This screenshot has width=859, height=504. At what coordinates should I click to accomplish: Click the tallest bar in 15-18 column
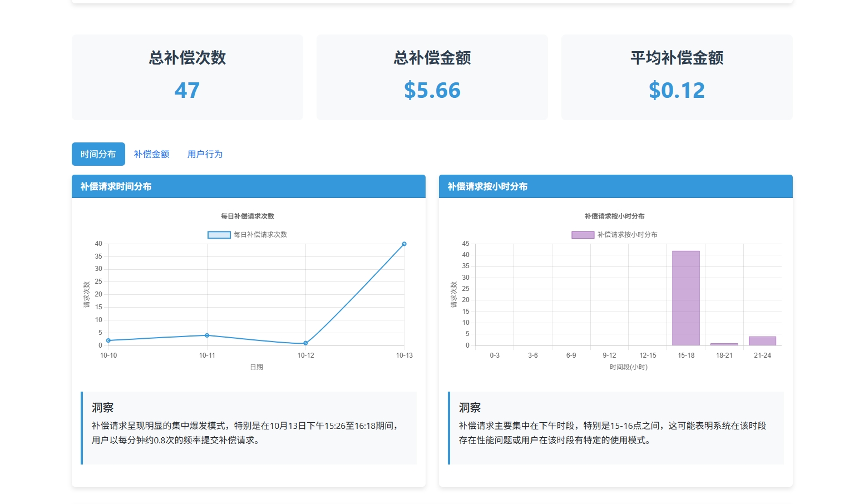point(685,298)
